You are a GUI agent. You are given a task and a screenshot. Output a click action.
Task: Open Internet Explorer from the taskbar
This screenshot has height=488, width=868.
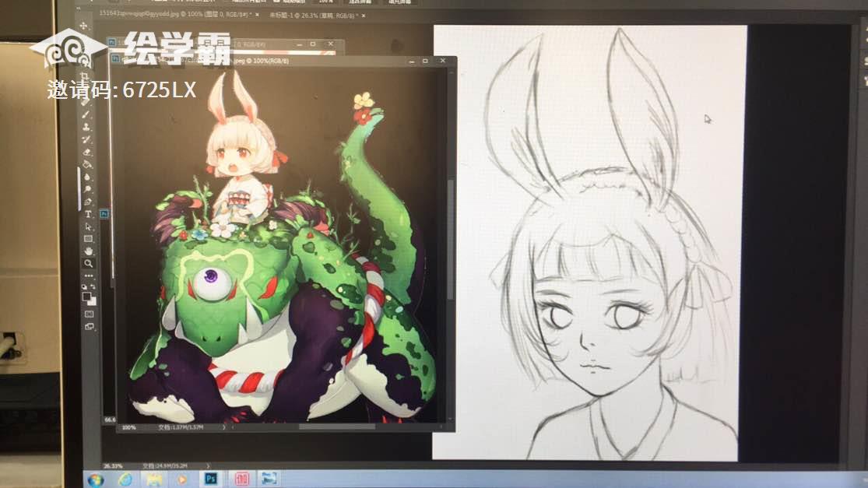click(x=125, y=479)
